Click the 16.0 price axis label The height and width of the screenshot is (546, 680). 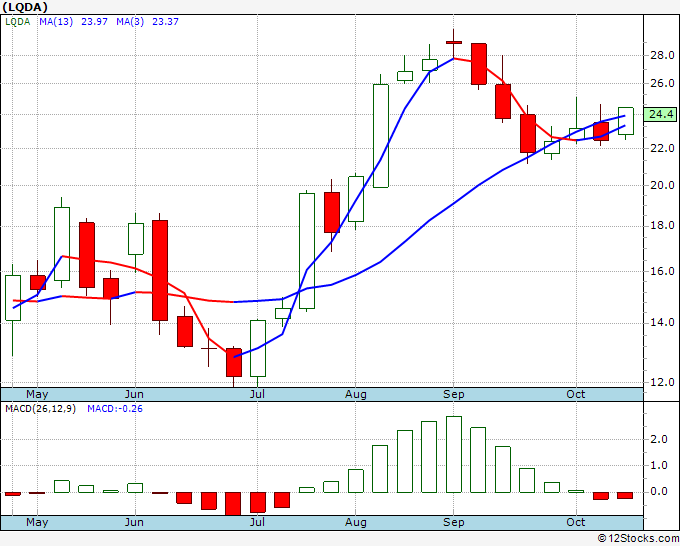(662, 271)
